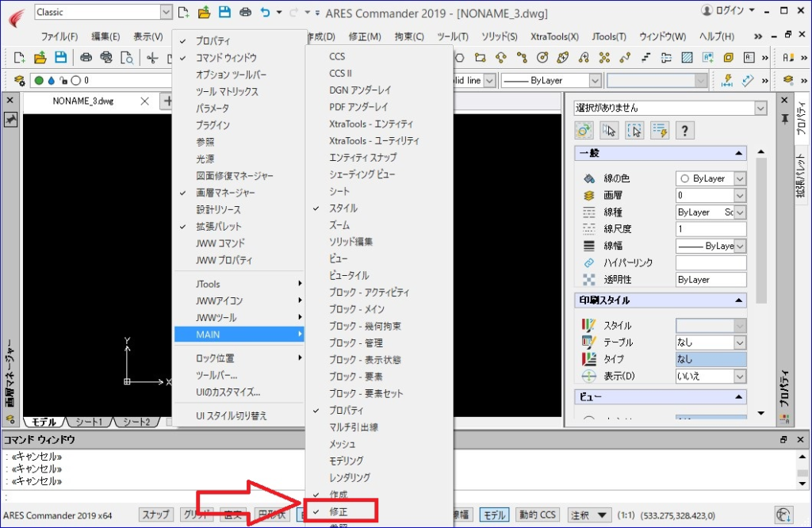
Task: Click the help question mark icon in Properties
Action: tap(684, 131)
